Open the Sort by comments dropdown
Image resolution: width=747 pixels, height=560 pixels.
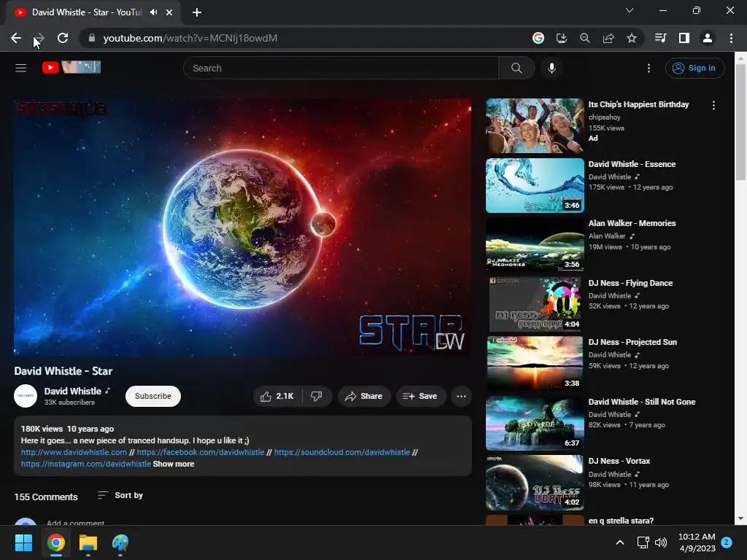coord(120,495)
